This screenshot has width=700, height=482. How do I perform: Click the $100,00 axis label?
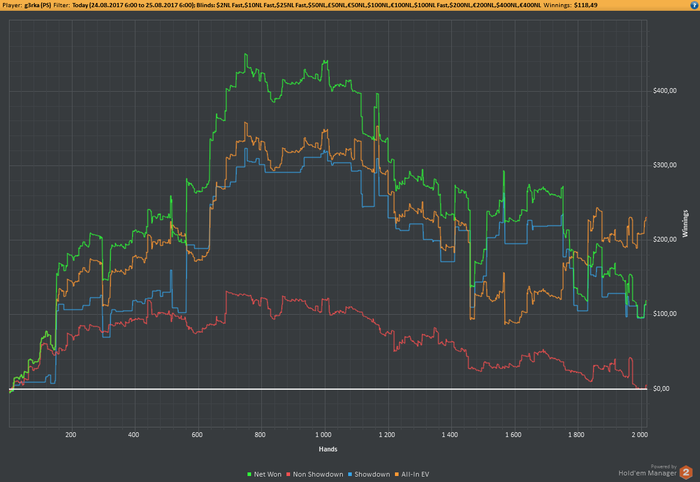(x=665, y=314)
